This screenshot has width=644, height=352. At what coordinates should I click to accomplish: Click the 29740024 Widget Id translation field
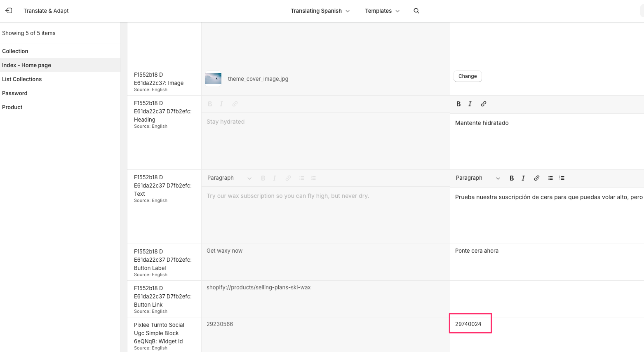547,335
